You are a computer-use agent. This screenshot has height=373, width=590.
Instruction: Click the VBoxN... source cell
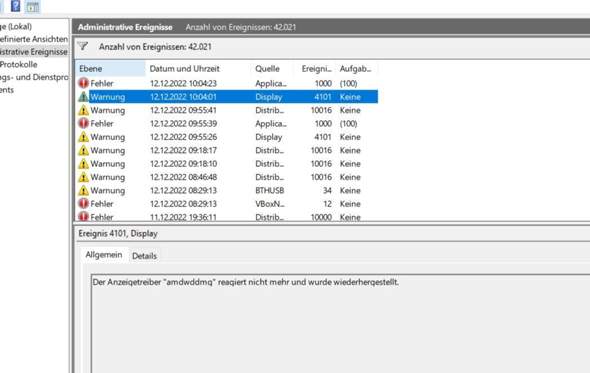[270, 204]
